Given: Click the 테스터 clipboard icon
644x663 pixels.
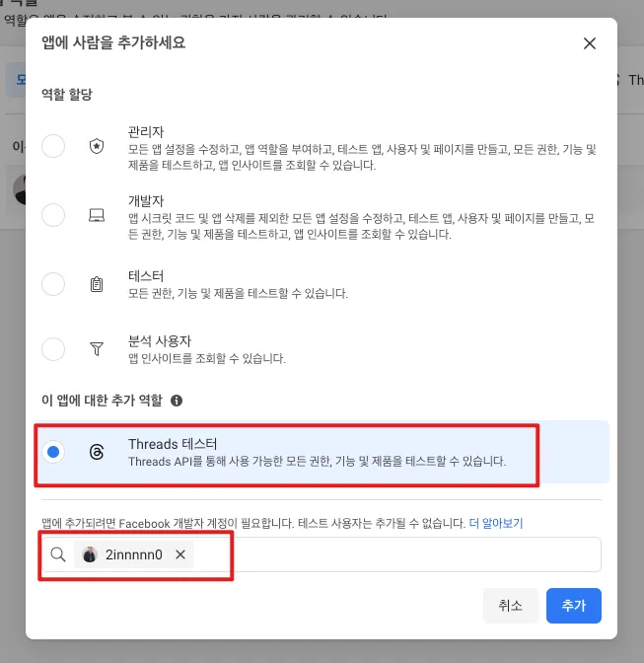Looking at the screenshot, I should pos(97,284).
